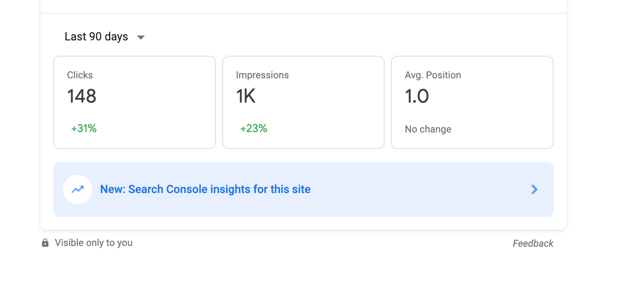The height and width of the screenshot is (290, 644).
Task: Click the +23% change indicator
Action: (x=254, y=128)
